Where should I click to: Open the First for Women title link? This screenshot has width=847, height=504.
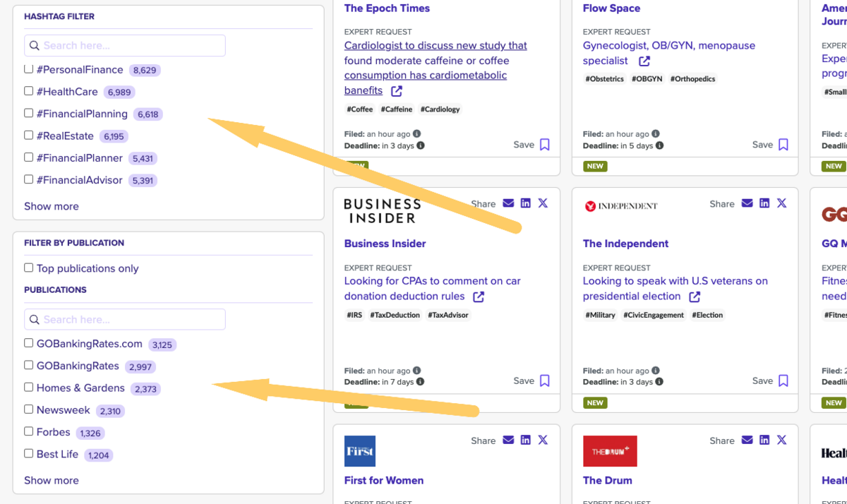pos(384,481)
